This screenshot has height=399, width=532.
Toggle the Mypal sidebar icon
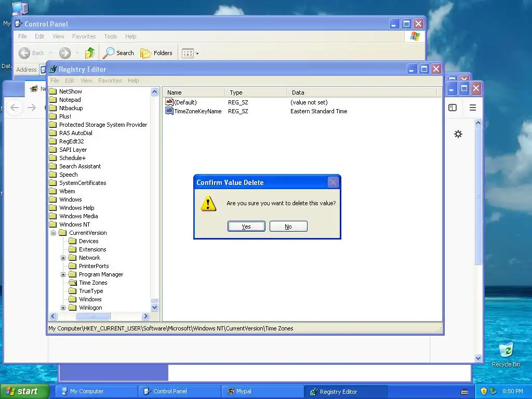(x=453, y=108)
